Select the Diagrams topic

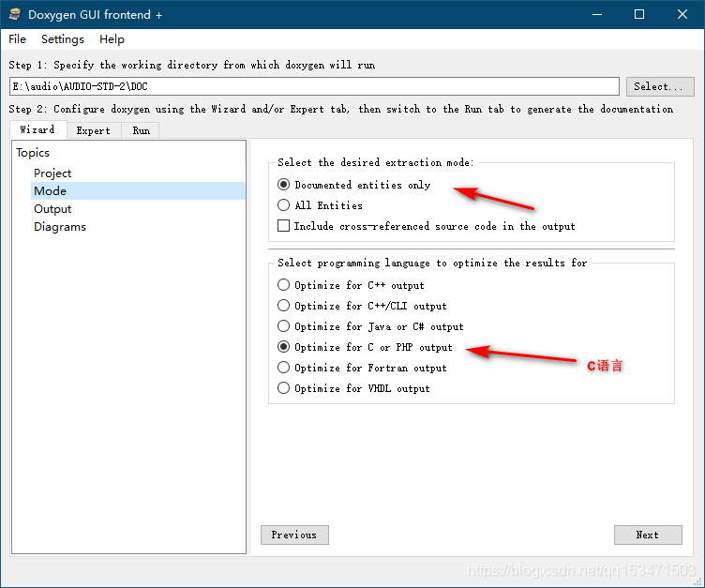click(60, 227)
